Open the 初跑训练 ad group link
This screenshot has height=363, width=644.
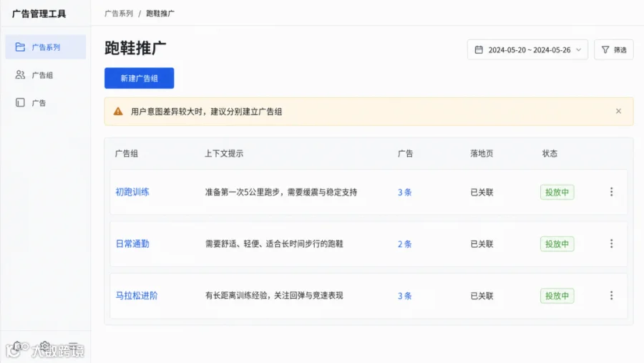tap(132, 192)
